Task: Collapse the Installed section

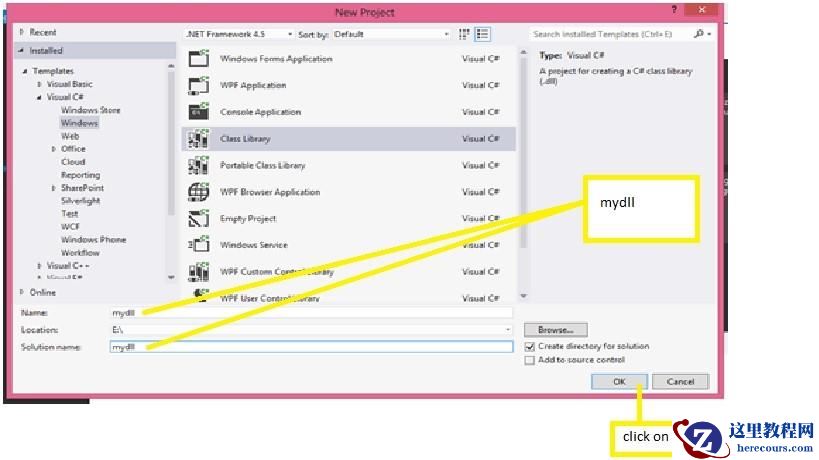Action: click(21, 51)
